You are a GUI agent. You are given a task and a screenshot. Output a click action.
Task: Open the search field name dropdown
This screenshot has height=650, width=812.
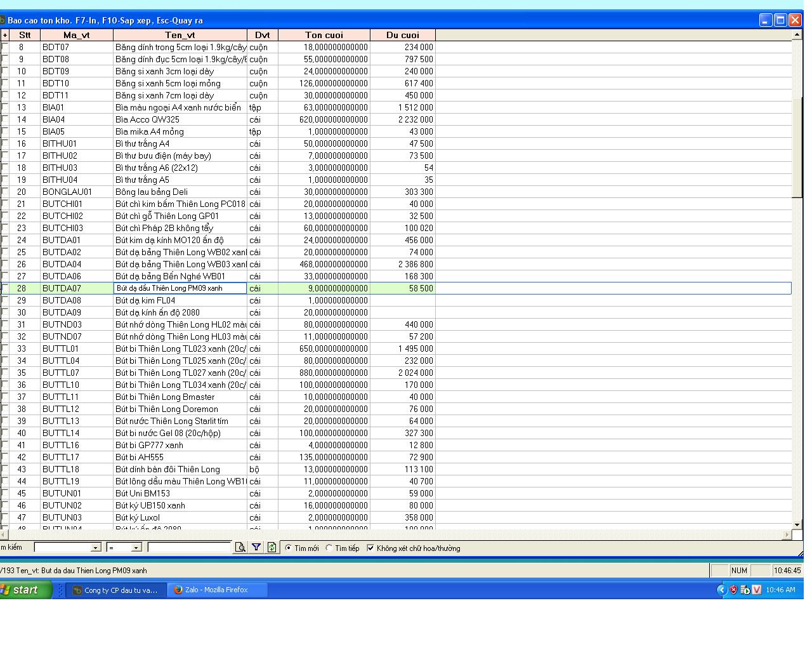tap(95, 548)
